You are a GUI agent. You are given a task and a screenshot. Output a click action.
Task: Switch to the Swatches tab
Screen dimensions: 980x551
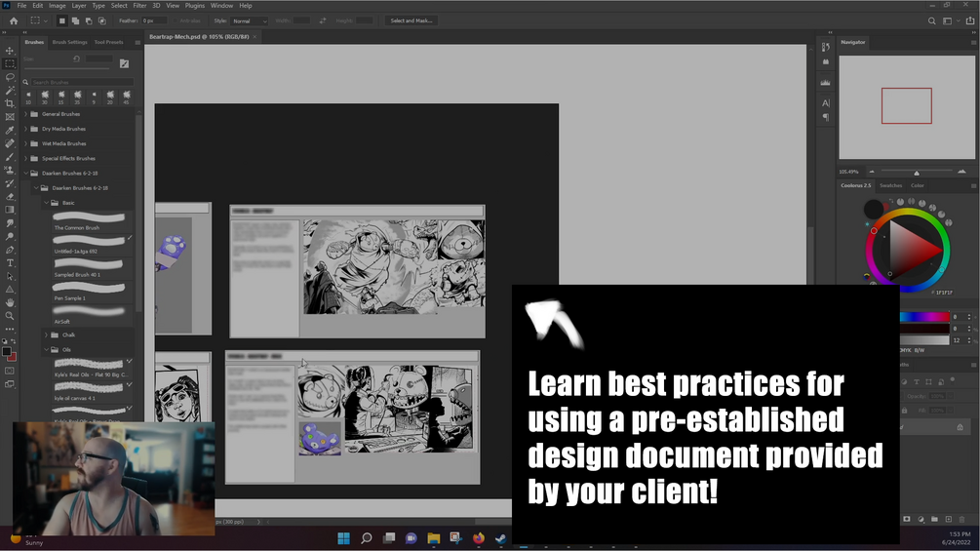(x=890, y=185)
